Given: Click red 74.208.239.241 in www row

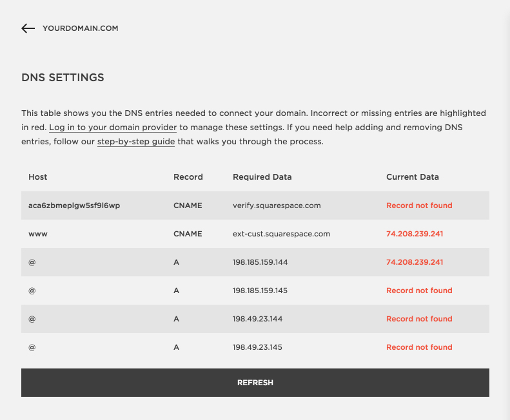Looking at the screenshot, I should [x=415, y=234].
